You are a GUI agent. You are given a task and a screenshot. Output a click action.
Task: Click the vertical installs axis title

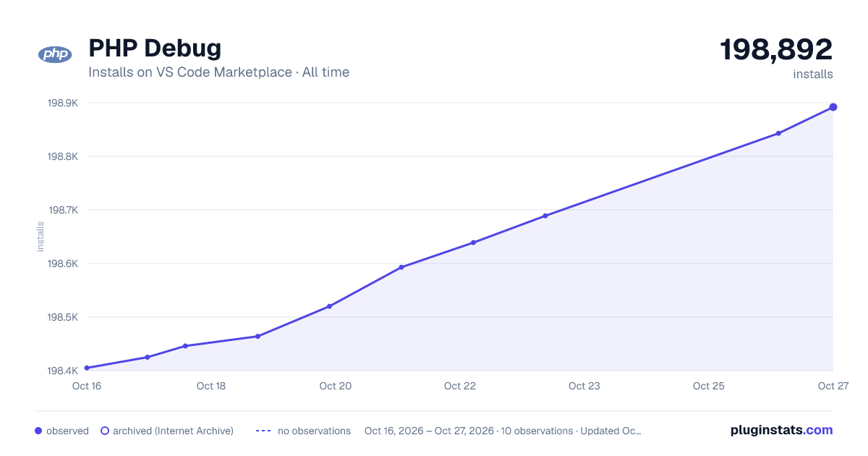[x=41, y=237]
